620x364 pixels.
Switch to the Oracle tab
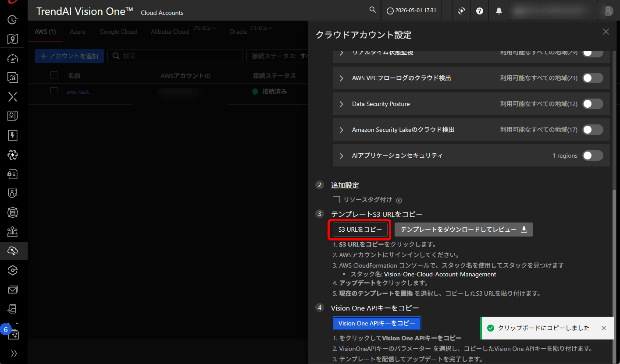(x=238, y=32)
